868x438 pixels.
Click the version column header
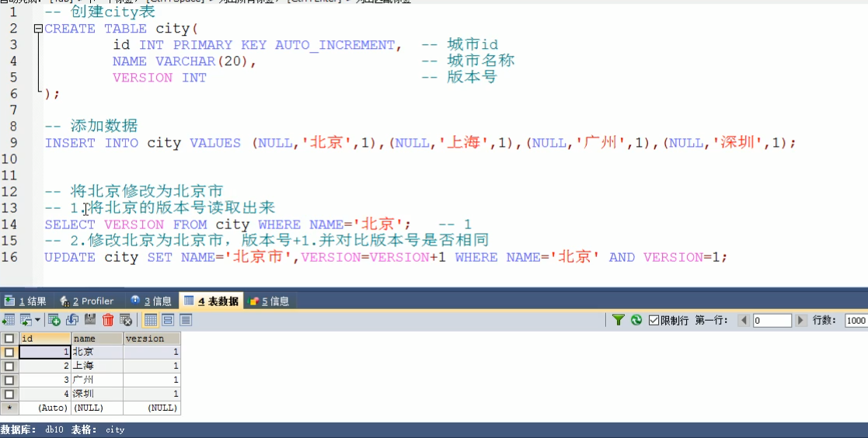coord(152,338)
